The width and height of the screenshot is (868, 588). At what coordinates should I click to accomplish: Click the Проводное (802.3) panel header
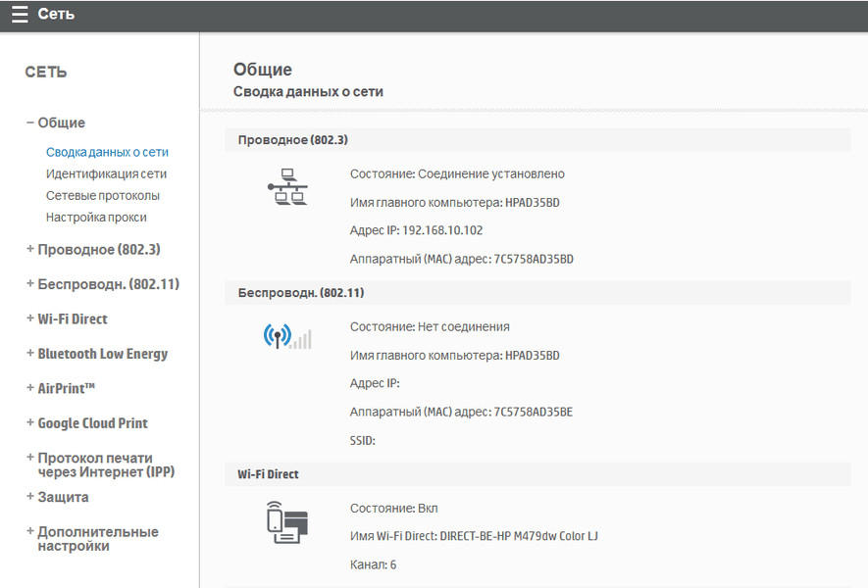[537, 140]
